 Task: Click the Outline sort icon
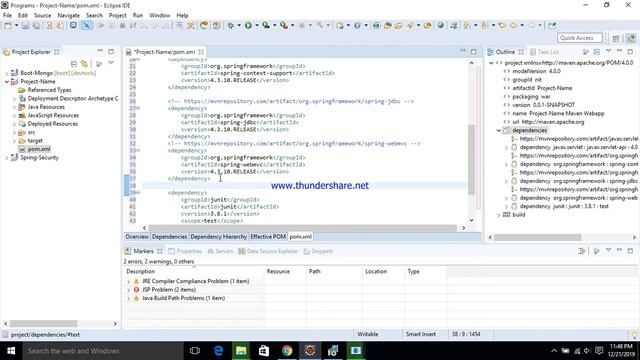(586, 52)
